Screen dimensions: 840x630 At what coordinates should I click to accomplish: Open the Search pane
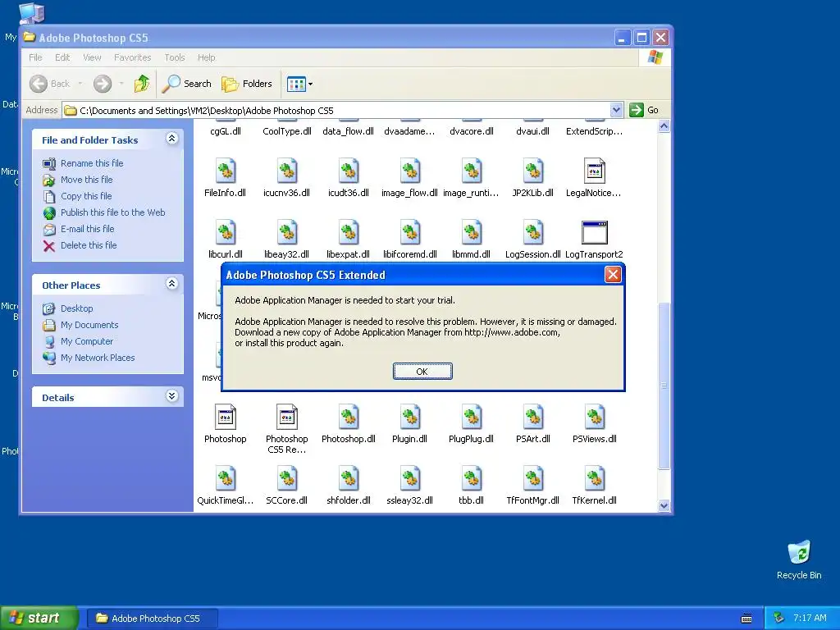tap(186, 84)
